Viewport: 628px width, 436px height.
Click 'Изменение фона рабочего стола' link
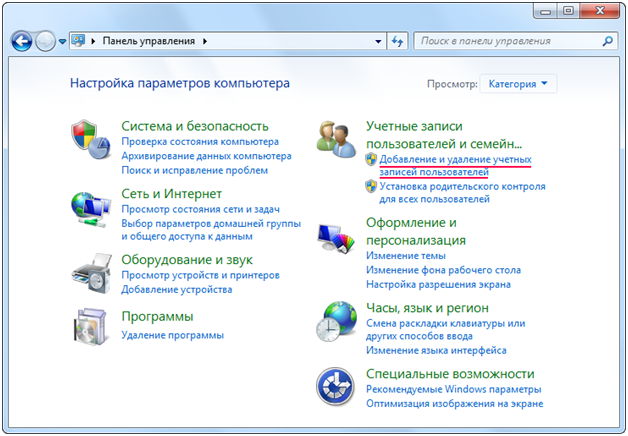pyautogui.click(x=443, y=270)
